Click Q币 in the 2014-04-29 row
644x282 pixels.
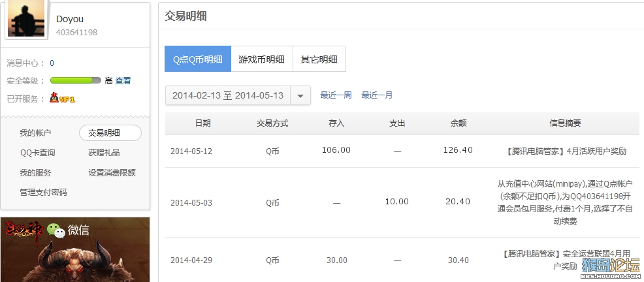click(x=272, y=260)
